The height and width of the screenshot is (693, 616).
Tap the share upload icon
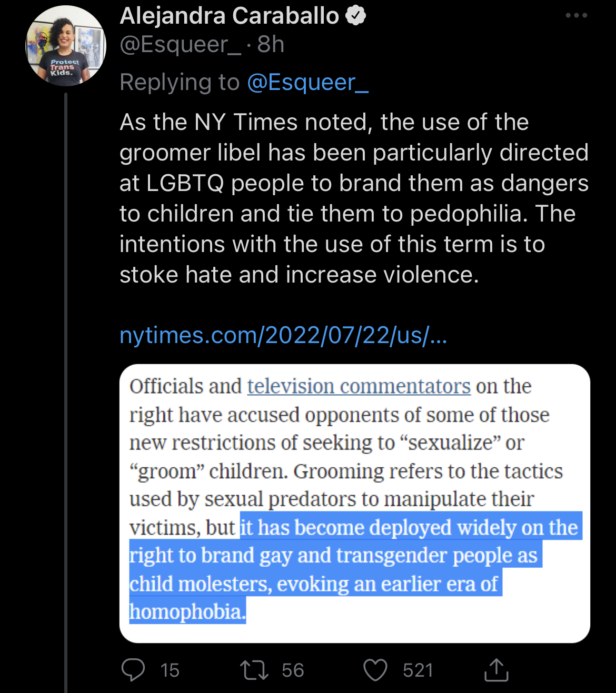[x=496, y=670]
